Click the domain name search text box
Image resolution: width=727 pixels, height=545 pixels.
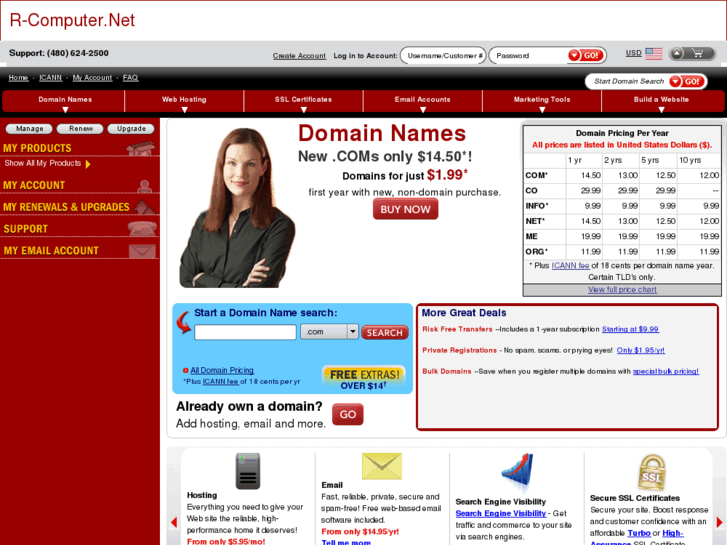245,332
